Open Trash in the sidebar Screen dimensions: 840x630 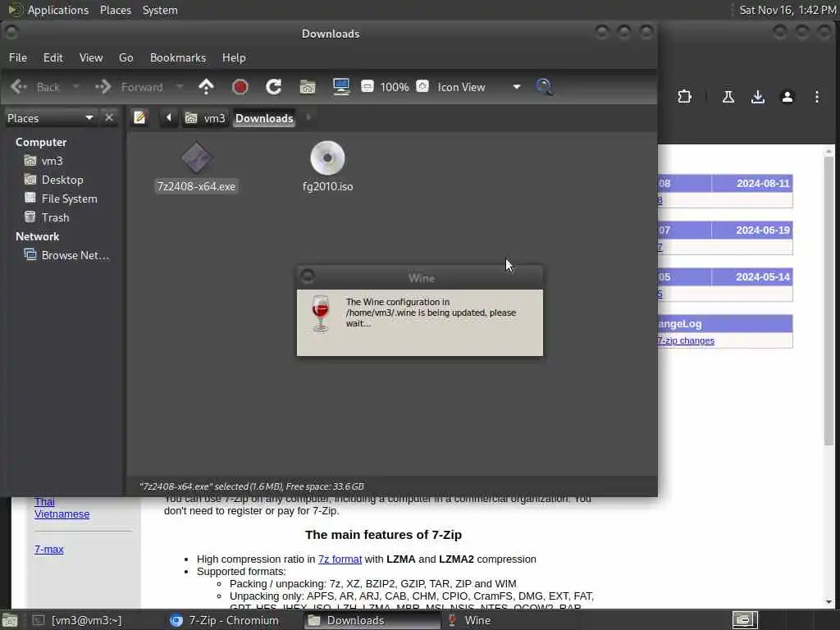pyautogui.click(x=47, y=217)
